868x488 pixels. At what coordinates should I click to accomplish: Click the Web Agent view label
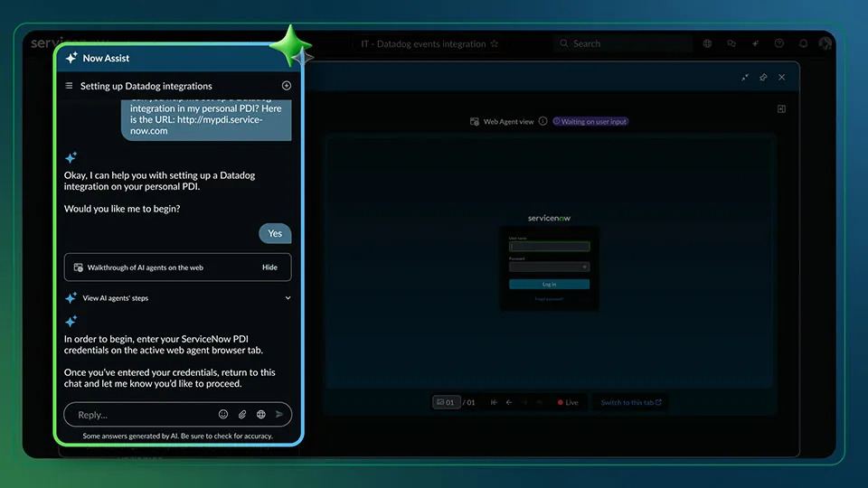[x=508, y=122]
